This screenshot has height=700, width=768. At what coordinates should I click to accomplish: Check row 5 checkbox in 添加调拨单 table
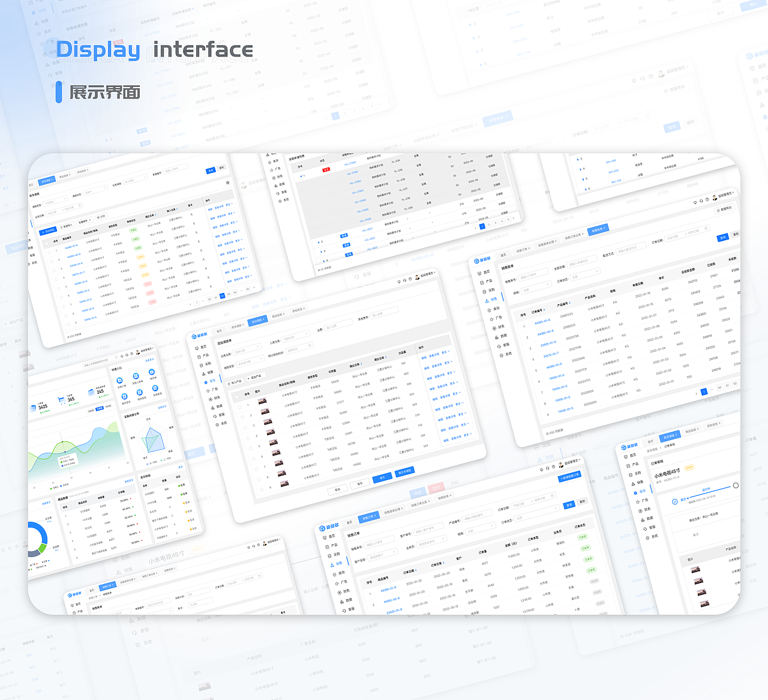[x=251, y=448]
